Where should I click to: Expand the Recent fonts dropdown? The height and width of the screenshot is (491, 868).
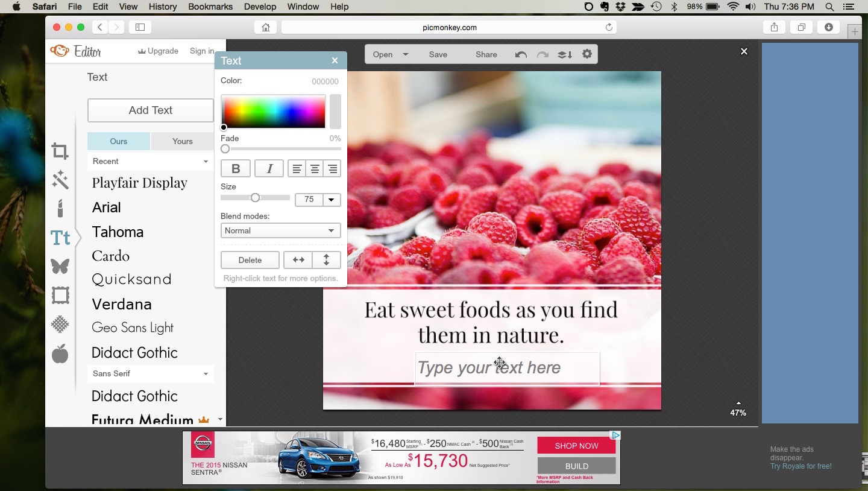(151, 161)
